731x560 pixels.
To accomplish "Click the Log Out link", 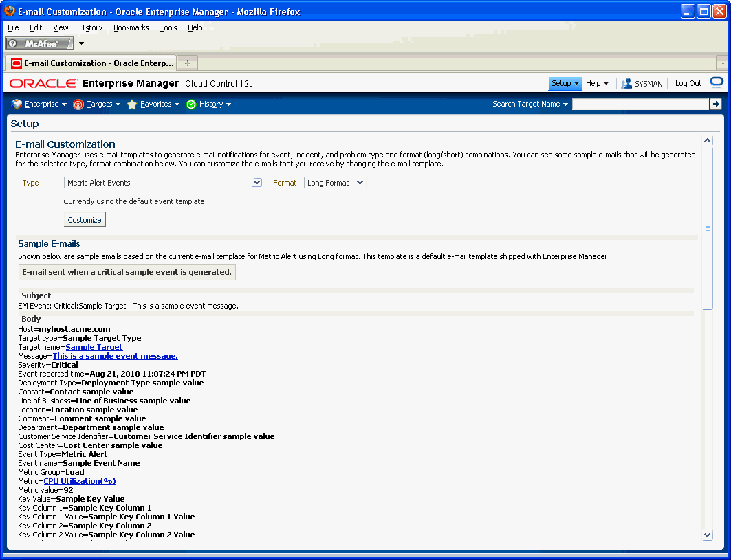I will 688,83.
